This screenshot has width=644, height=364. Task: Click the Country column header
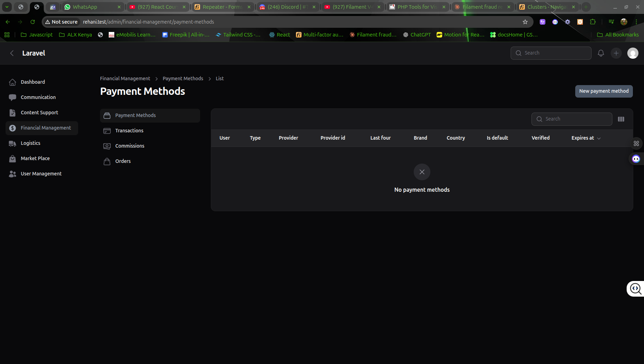456,138
